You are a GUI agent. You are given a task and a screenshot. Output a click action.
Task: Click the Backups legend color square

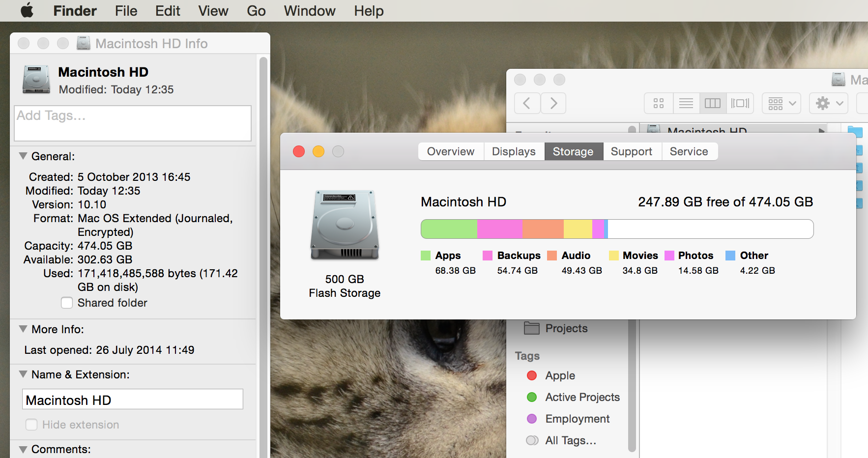click(x=488, y=256)
